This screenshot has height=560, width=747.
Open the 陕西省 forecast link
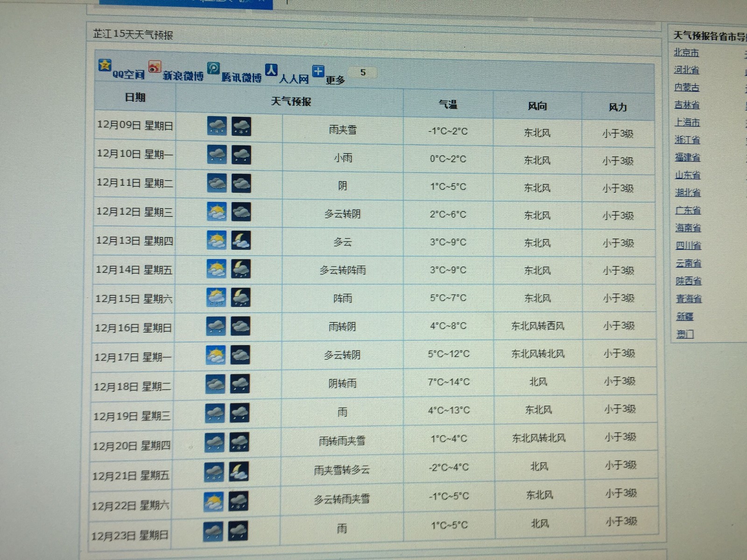[689, 281]
